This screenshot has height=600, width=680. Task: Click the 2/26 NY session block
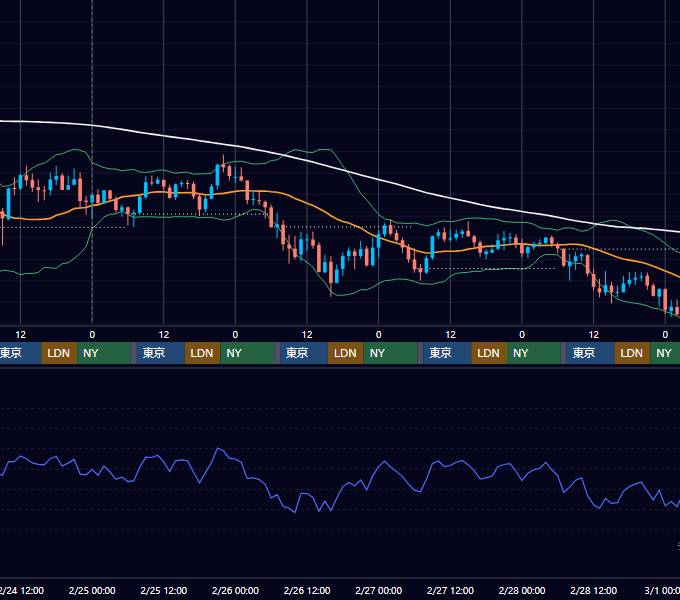(x=390, y=353)
